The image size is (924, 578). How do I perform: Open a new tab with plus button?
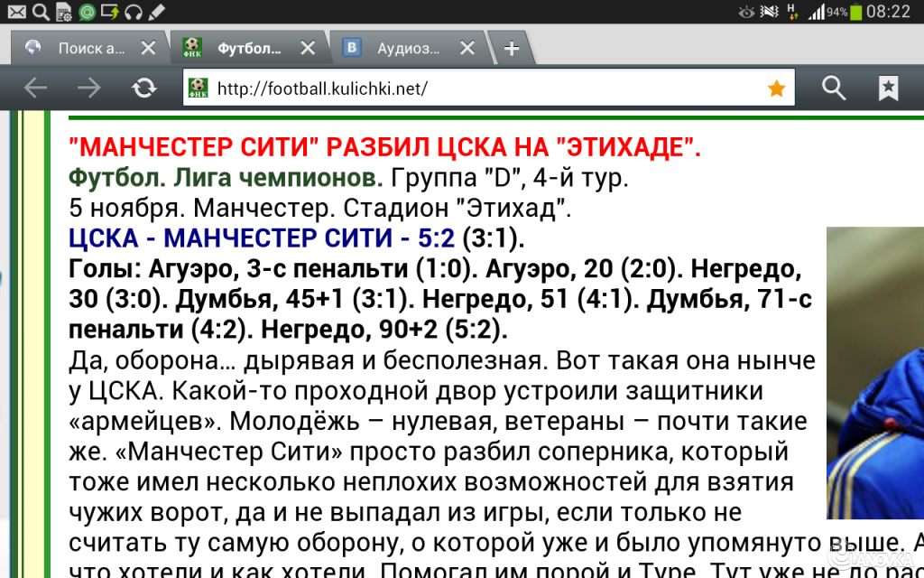(x=512, y=48)
